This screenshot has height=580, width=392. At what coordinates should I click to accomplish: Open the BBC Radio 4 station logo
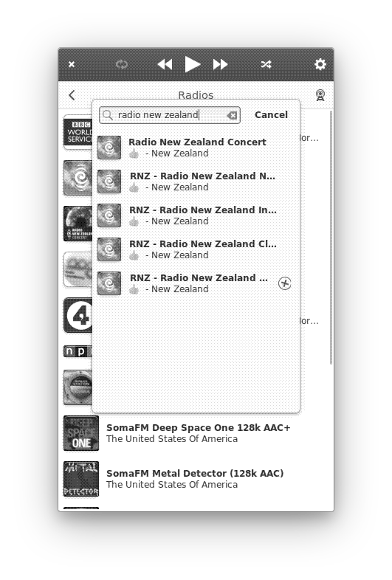(x=78, y=315)
